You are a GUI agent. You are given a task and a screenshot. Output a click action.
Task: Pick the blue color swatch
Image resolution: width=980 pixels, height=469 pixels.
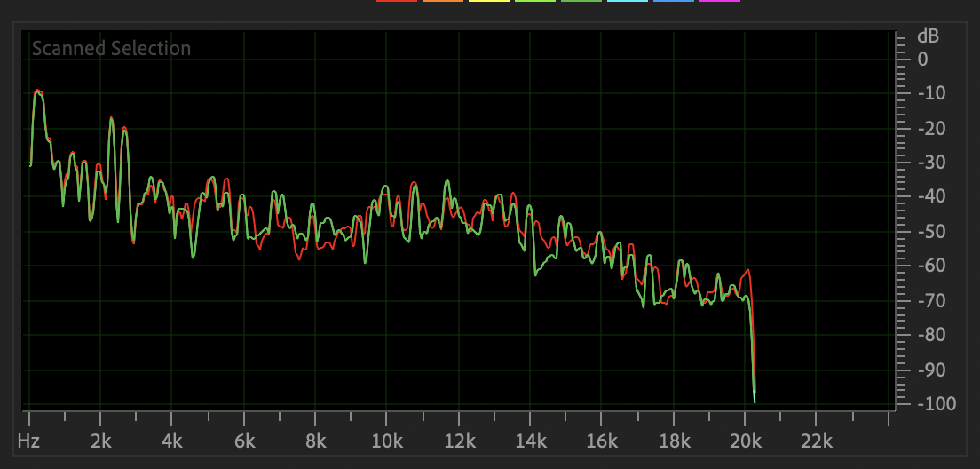674,2
